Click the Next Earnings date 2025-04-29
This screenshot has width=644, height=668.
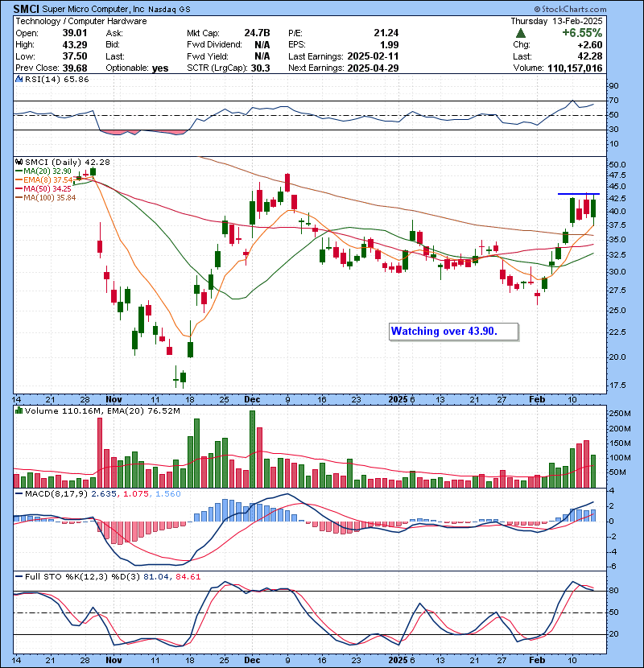373,68
